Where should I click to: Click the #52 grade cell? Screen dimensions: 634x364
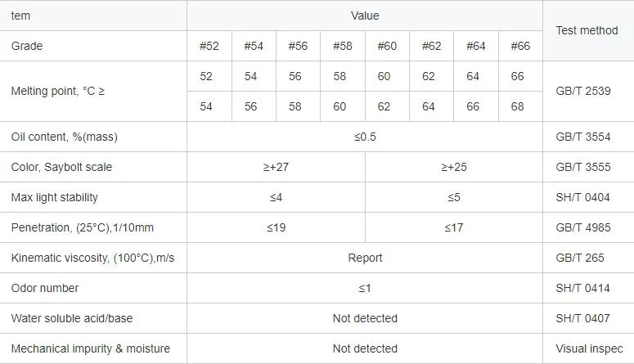click(x=209, y=46)
